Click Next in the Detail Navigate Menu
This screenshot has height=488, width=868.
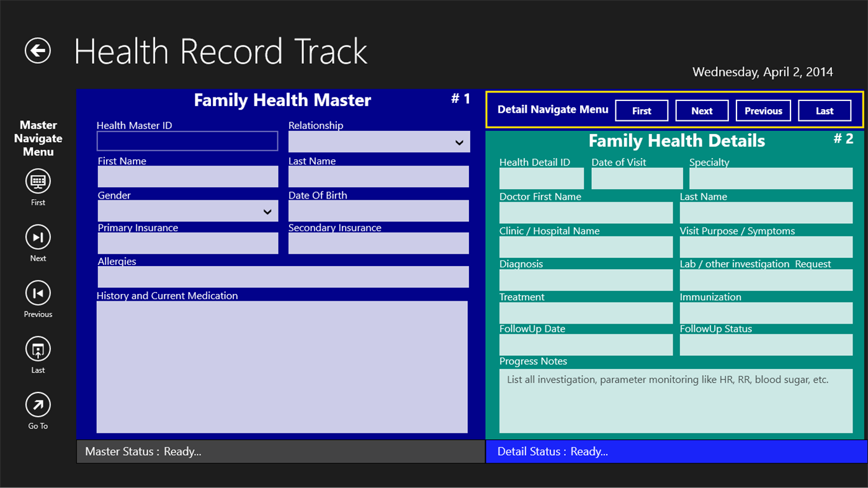702,110
